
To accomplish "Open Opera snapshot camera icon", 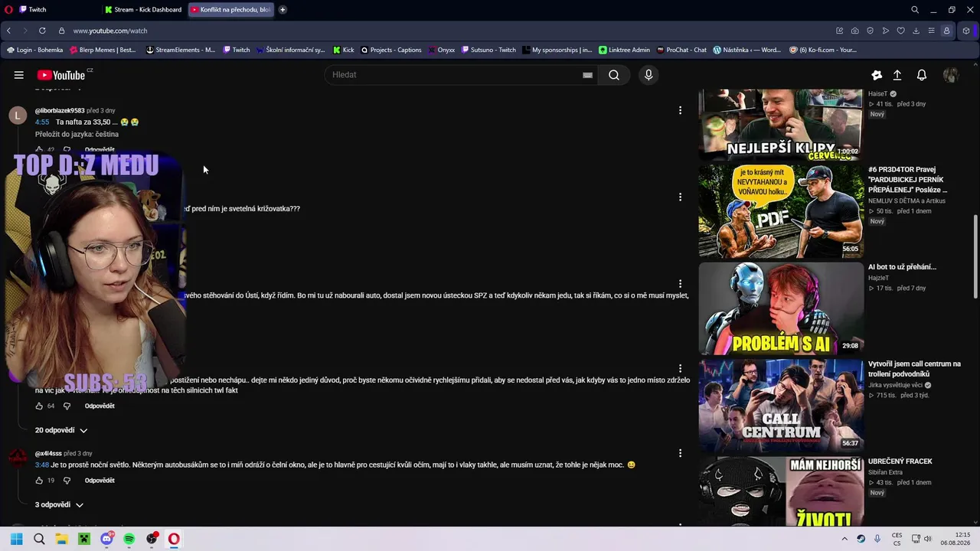I will point(854,31).
